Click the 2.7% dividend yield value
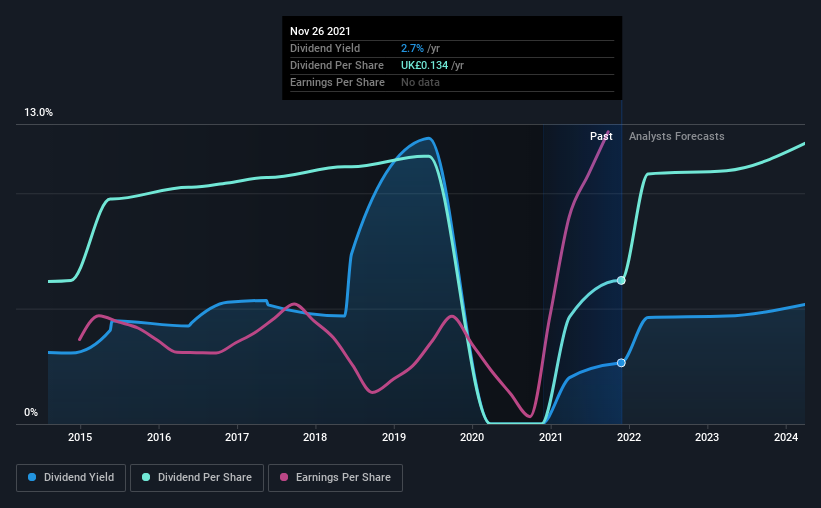Screen dimensions: 821x508 412,48
